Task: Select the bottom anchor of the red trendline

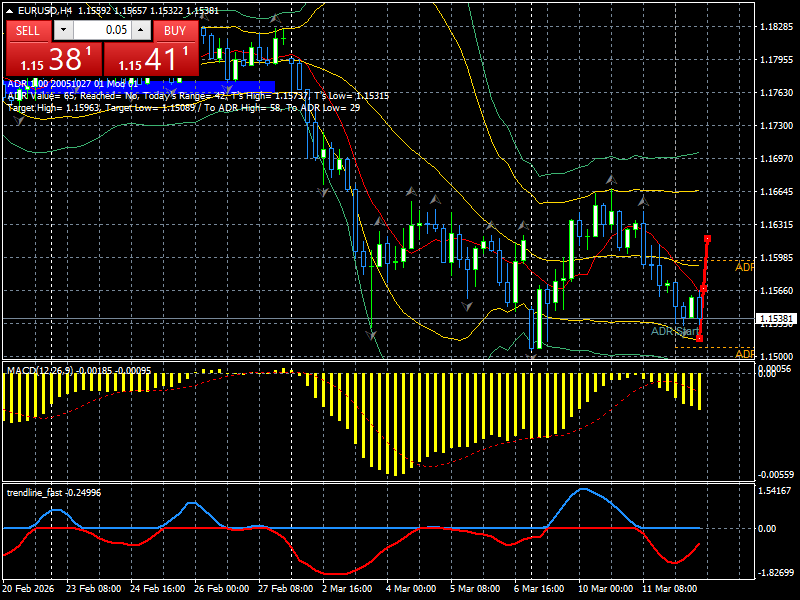Action: point(699,338)
